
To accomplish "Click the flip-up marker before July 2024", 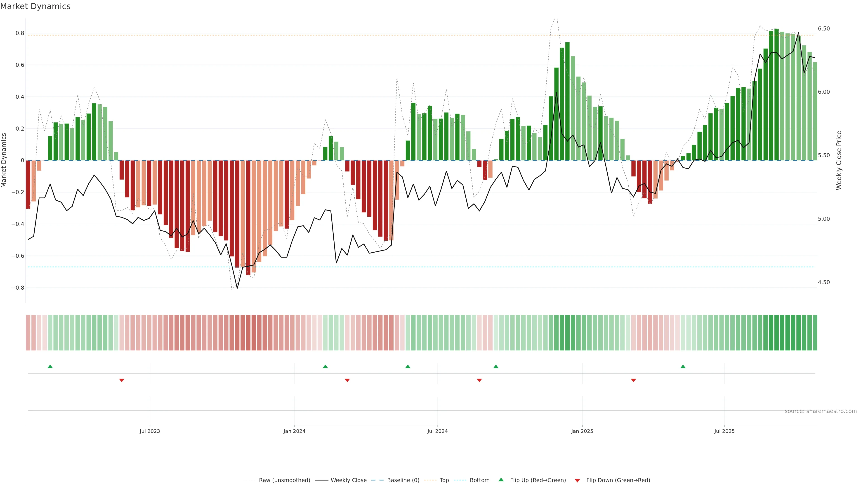I will coord(408,366).
